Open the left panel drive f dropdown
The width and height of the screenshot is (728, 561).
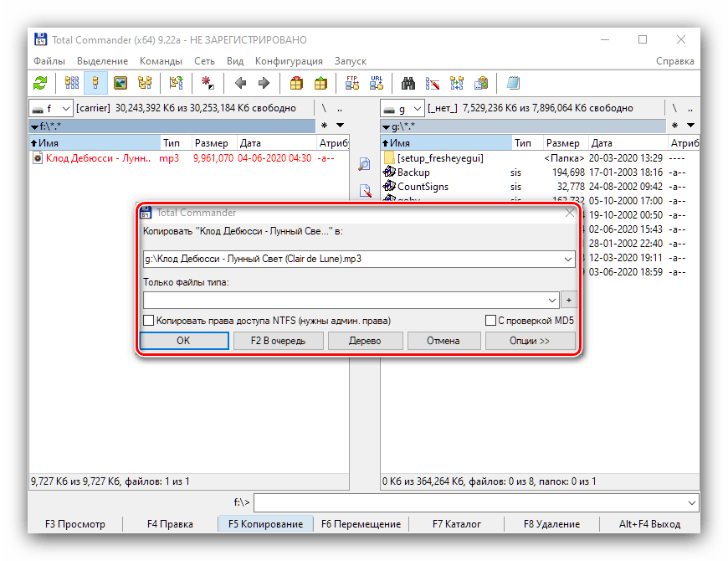click(x=50, y=108)
